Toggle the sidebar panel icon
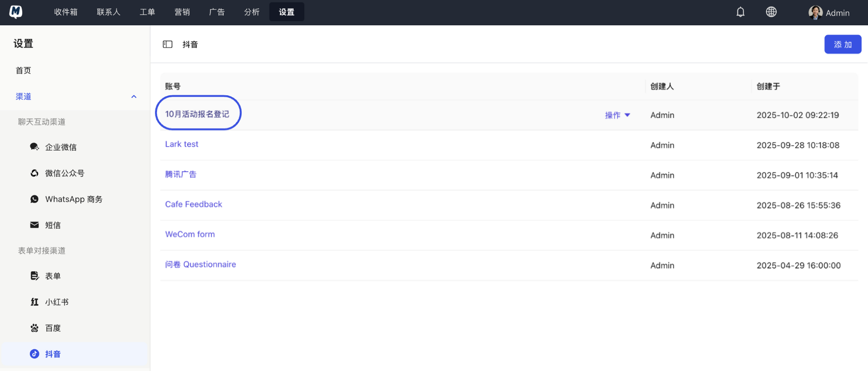This screenshot has height=371, width=868. (168, 44)
